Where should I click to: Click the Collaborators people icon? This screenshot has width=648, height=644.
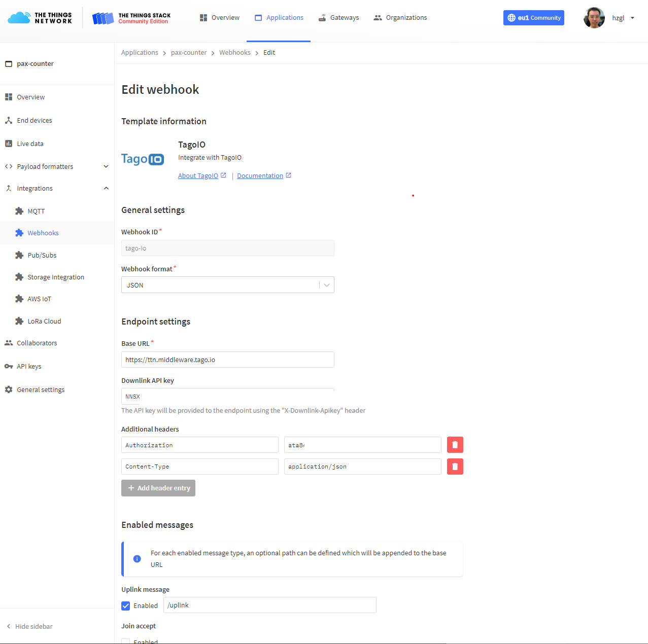click(x=9, y=343)
